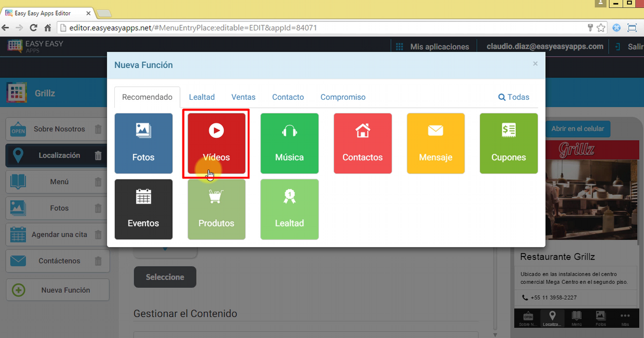Open the Música function

[289, 143]
